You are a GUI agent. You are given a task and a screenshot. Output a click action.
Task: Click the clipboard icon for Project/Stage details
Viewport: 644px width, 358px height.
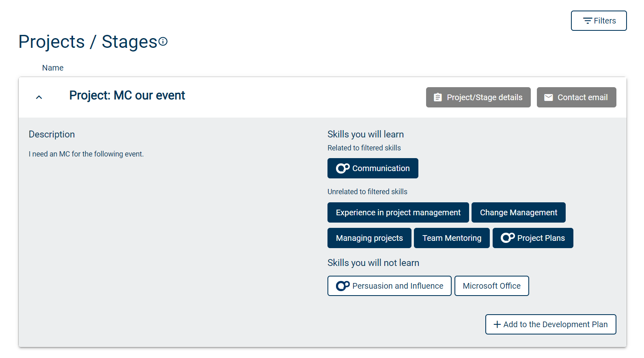click(x=438, y=97)
